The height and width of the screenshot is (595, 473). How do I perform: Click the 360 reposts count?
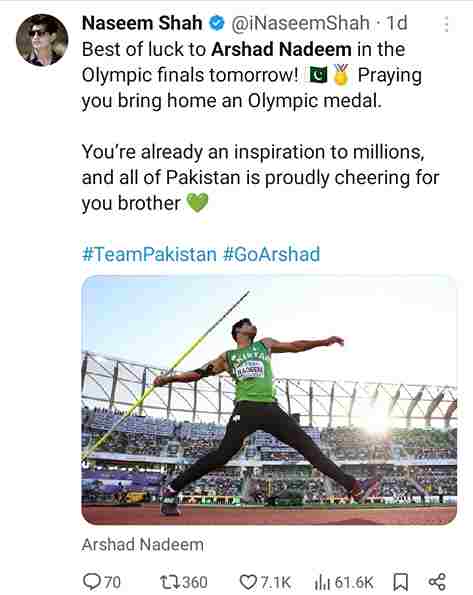[x=195, y=582]
